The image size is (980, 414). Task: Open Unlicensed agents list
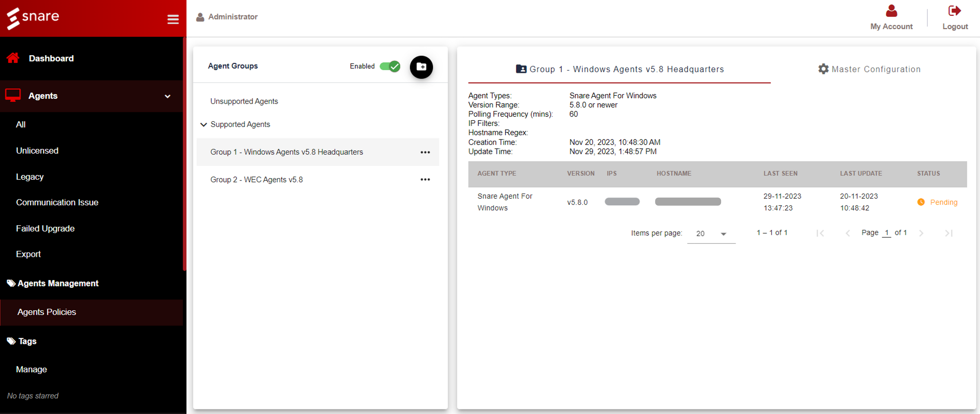pyautogui.click(x=37, y=150)
